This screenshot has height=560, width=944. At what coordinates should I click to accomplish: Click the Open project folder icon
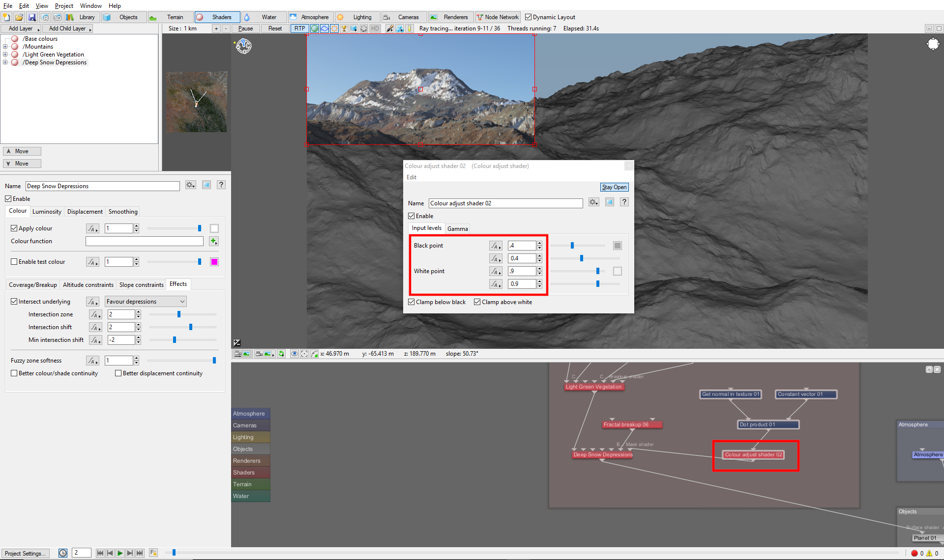coord(19,17)
